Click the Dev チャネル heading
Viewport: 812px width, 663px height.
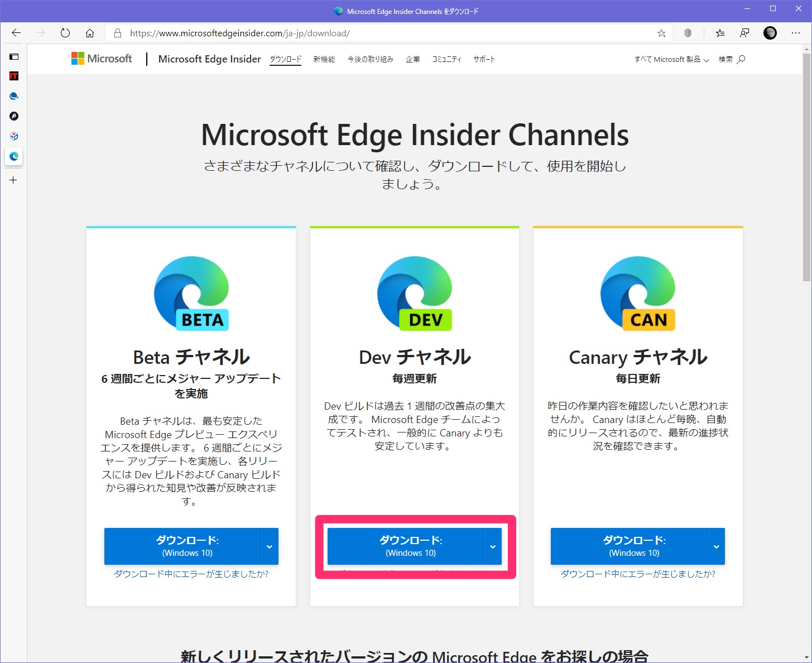coord(415,357)
